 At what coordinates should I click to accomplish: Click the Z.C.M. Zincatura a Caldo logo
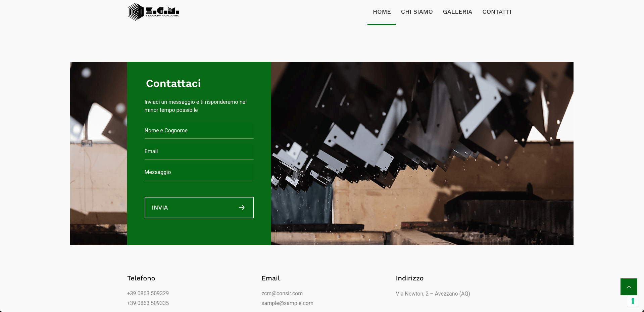(x=153, y=12)
